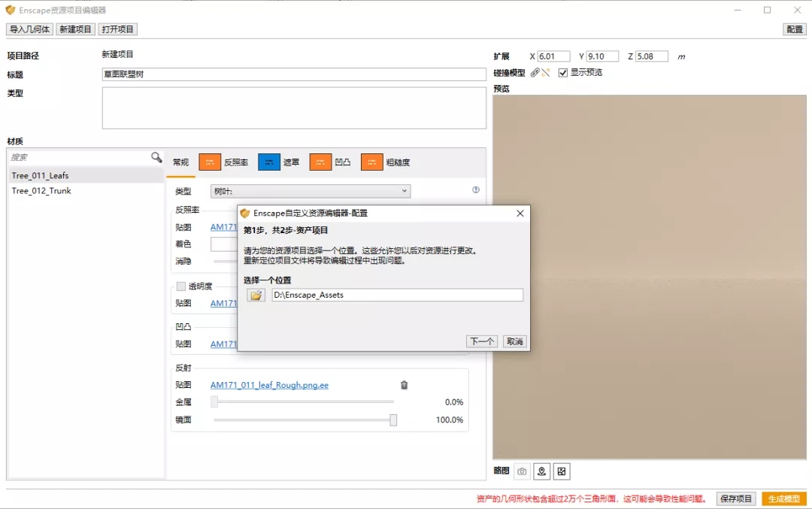Click the unlink collision model icon
Image resolution: width=812 pixels, height=509 pixels.
[x=546, y=73]
